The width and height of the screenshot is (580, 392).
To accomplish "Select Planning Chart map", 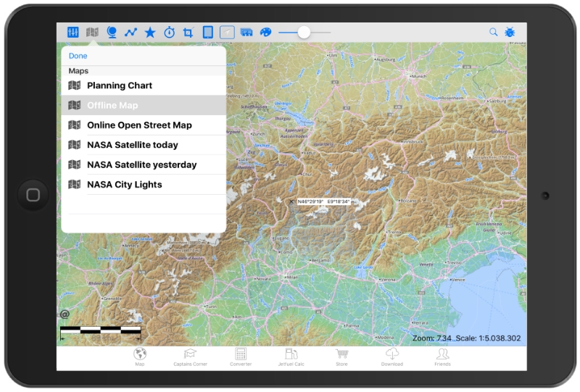I will [x=144, y=86].
